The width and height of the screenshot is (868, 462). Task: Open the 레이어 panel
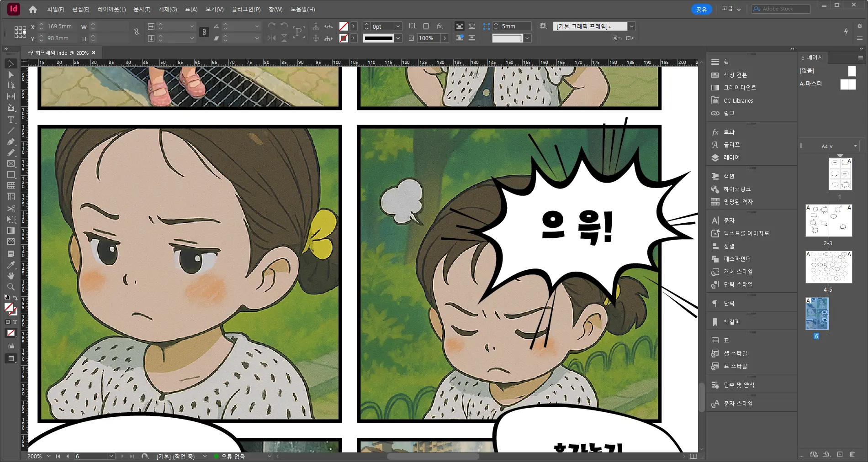(731, 157)
